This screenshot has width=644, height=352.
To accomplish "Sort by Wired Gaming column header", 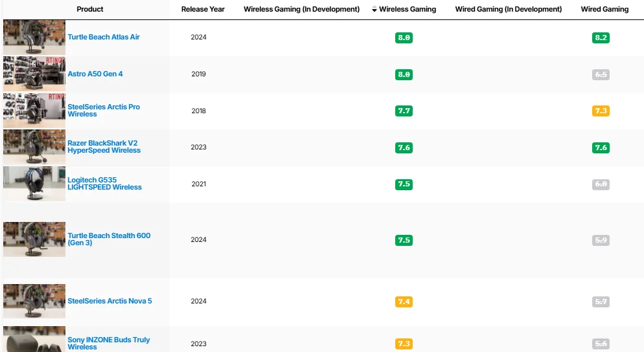I will pos(604,9).
